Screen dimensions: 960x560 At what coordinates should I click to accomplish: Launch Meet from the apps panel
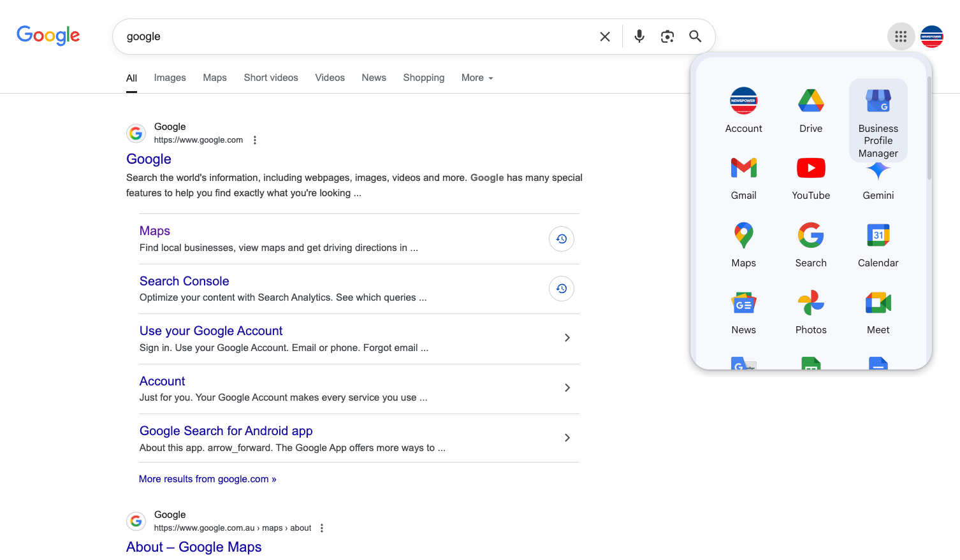click(x=878, y=313)
